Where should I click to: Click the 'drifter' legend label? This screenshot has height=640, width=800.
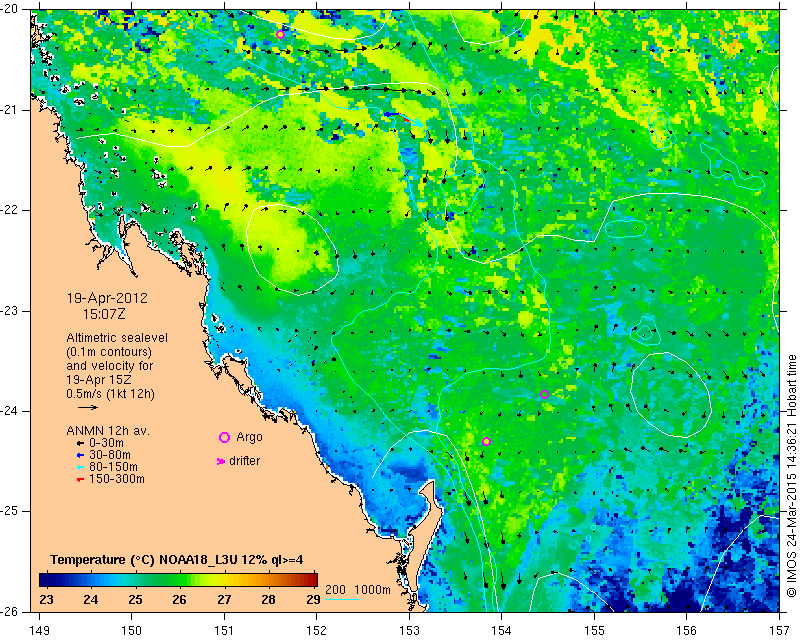(244, 461)
